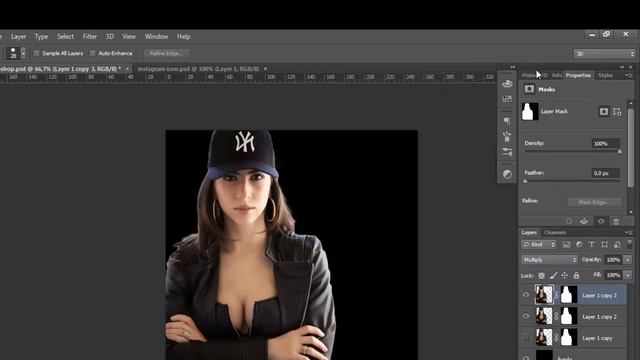Switch to the instagram icon.psd document tab

tap(198, 69)
